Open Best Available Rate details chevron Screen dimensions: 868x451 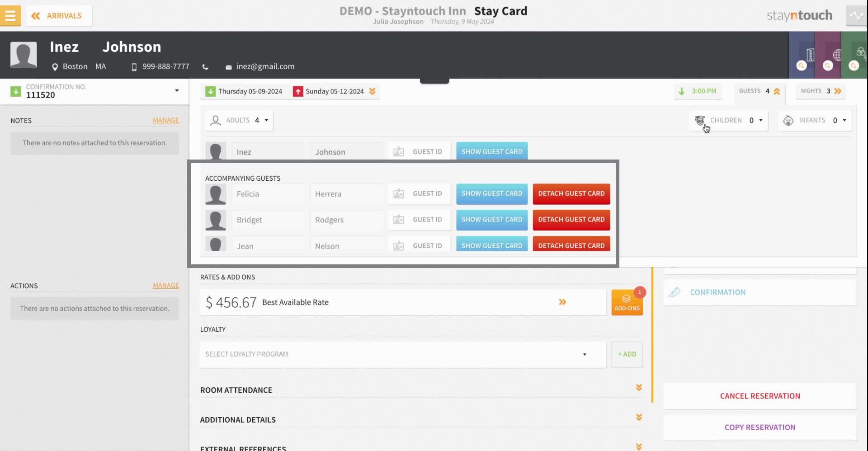pyautogui.click(x=562, y=302)
